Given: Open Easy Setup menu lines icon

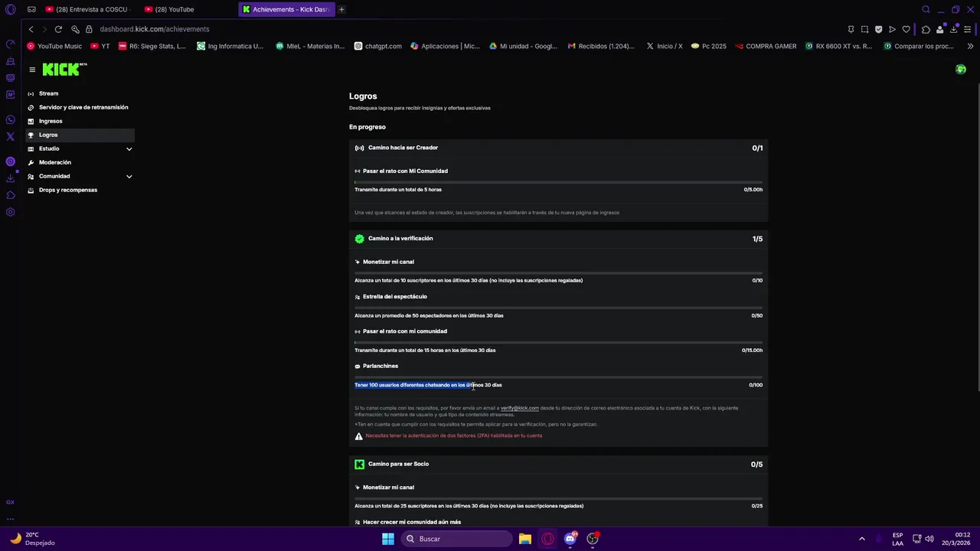Looking at the screenshot, I should [x=969, y=29].
